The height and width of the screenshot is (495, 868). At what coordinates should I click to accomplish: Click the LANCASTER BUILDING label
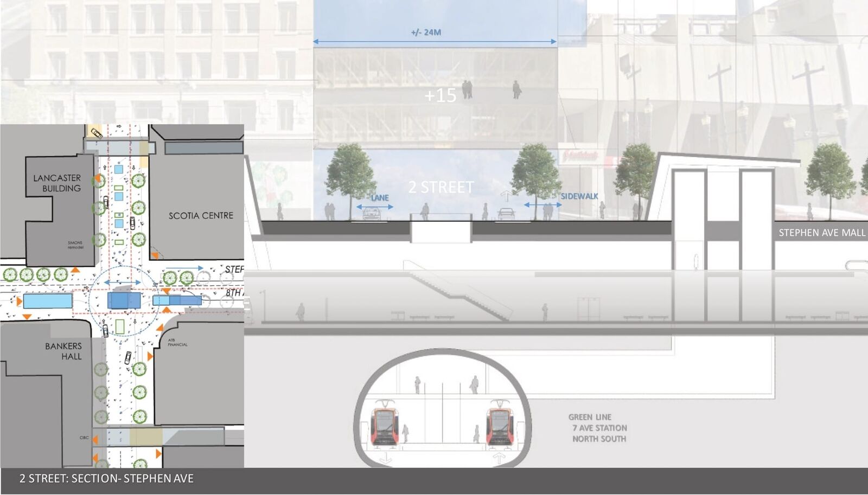[58, 183]
